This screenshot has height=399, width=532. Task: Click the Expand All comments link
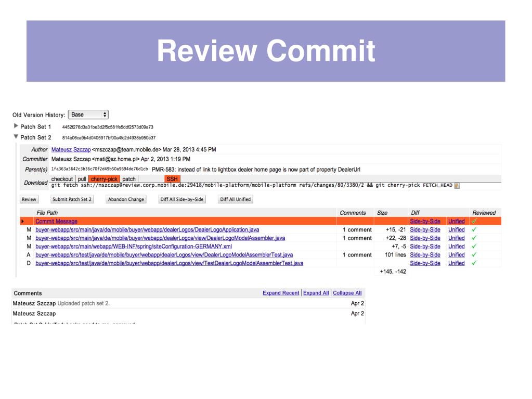tap(316, 293)
